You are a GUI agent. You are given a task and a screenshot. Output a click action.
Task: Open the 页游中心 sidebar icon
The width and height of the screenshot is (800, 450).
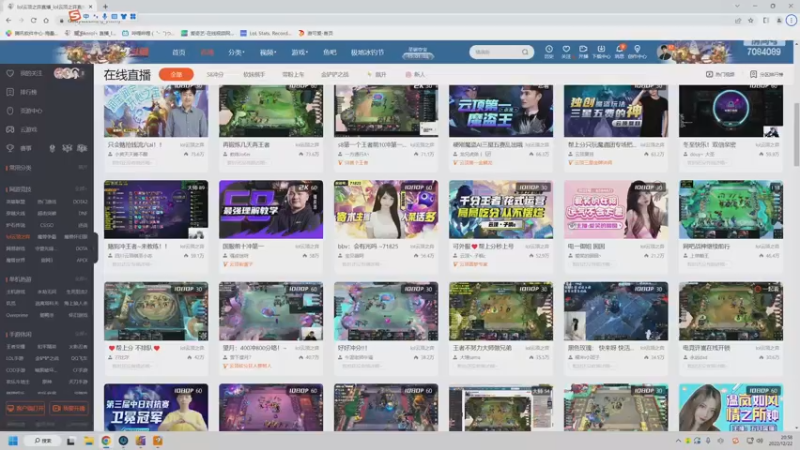click(x=10, y=111)
